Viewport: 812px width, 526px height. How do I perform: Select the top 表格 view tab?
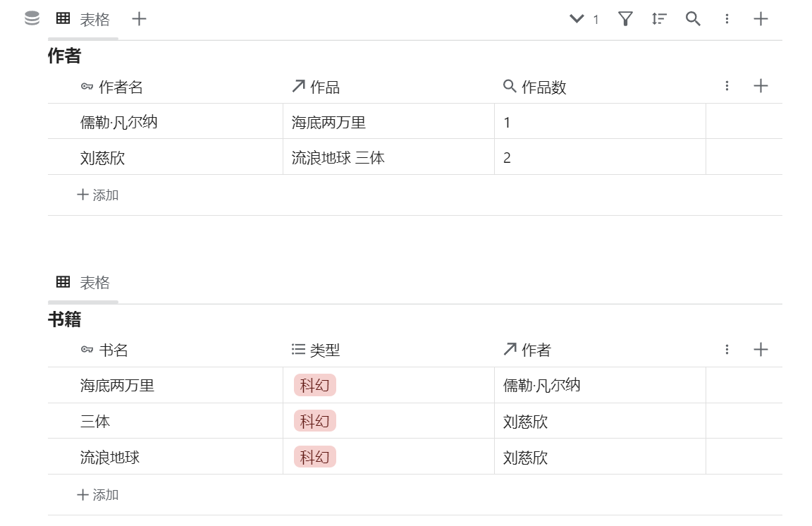coord(84,20)
